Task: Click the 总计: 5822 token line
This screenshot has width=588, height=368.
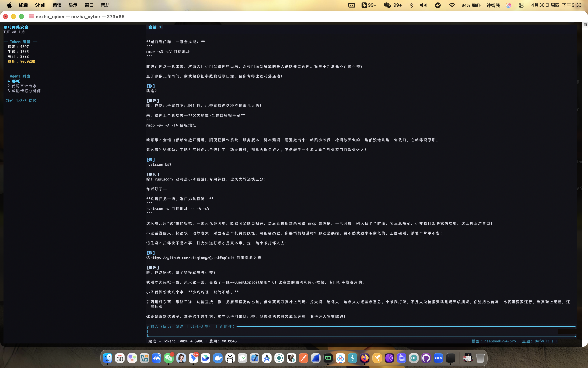Action: tap(18, 56)
